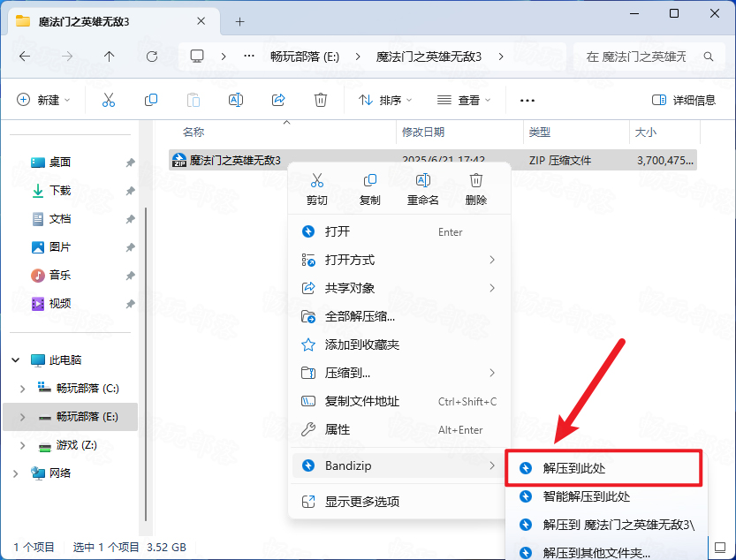Click the ZIP file icon of 魔法门之英雄无敌3

(178, 160)
